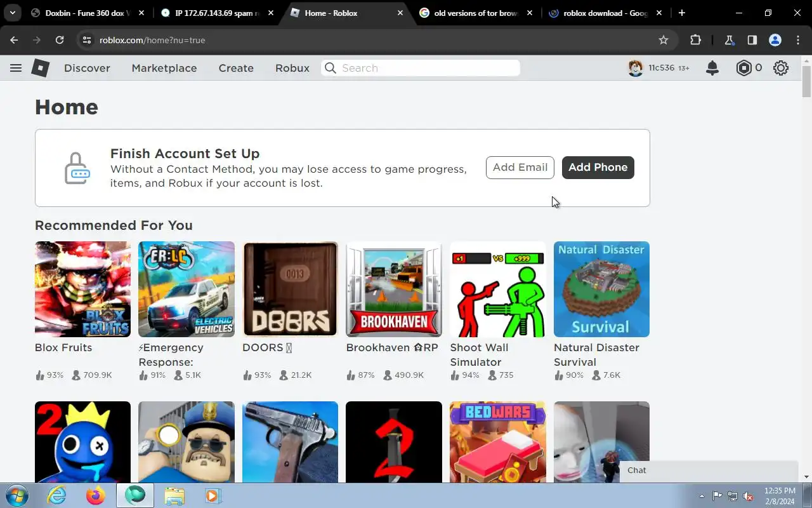Click the Add Email button
812x508 pixels.
coord(520,168)
